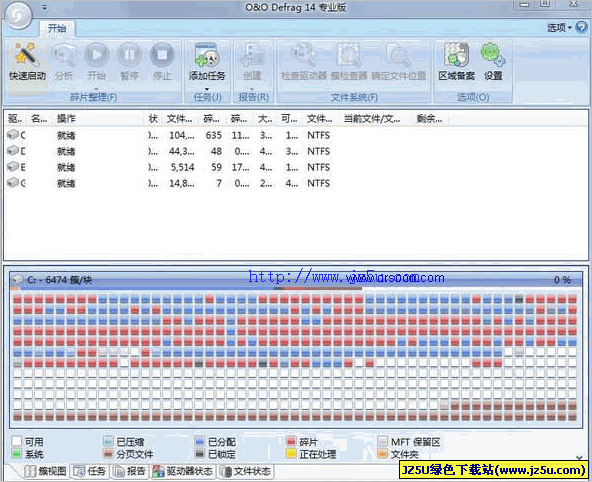Click the 文件夹 folder orange legend swatch

pos(382,453)
